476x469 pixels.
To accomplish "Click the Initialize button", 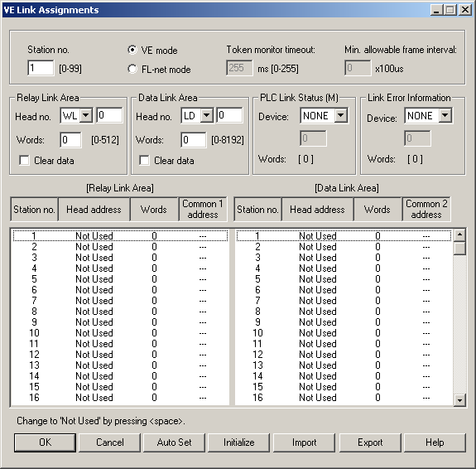I will pos(239,442).
